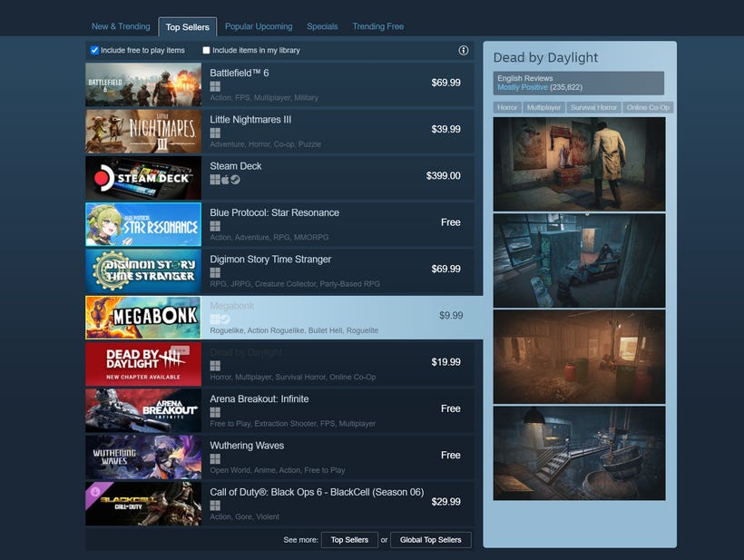Image resolution: width=744 pixels, height=560 pixels.
Task: Click Windows icon under Blue Protocol: Star Resonance
Action: pos(215,226)
